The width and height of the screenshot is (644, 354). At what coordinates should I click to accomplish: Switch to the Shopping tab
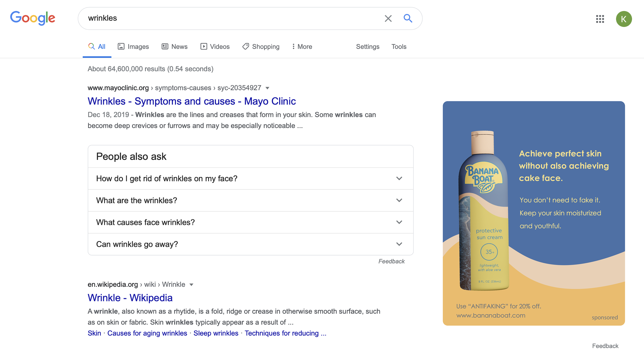click(x=261, y=46)
